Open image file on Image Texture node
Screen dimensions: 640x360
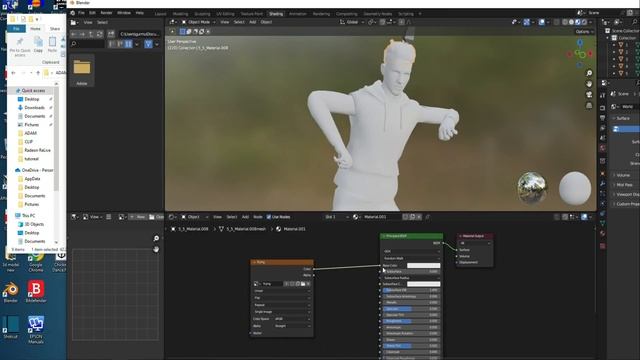pos(303,284)
